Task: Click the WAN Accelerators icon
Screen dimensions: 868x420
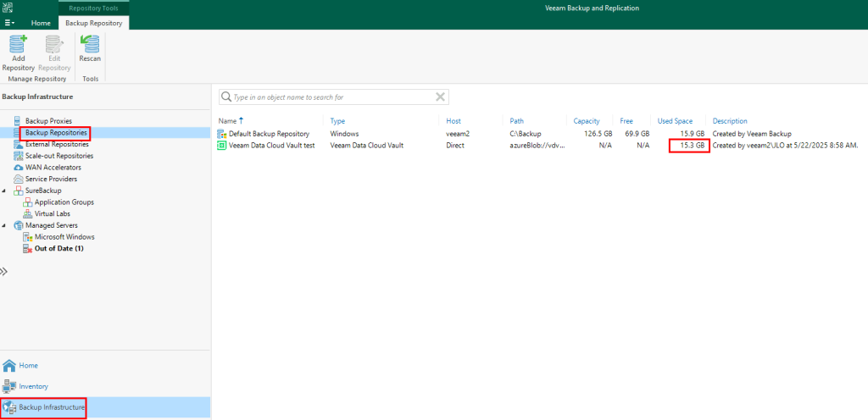Action: pos(19,168)
